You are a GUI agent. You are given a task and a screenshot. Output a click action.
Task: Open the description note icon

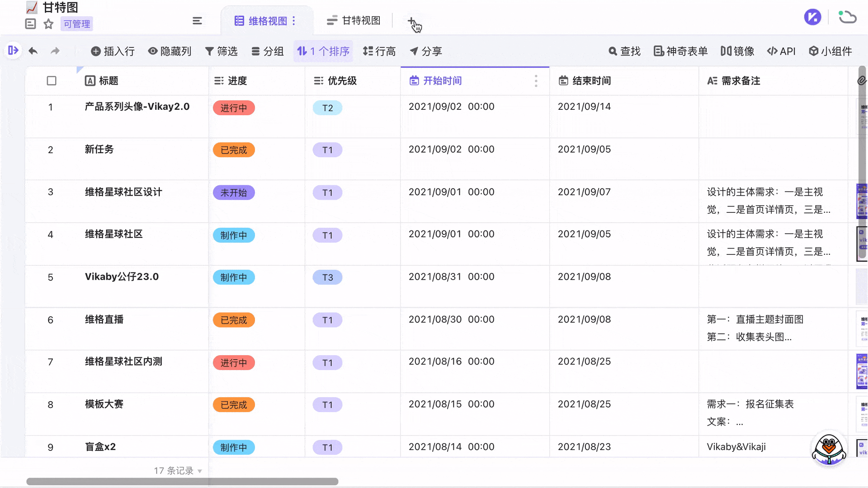tap(30, 24)
